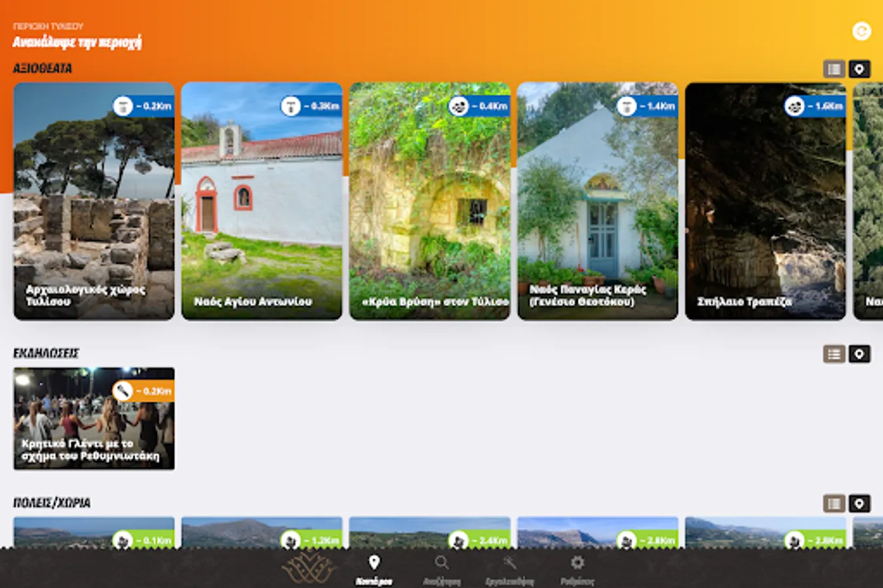The width and height of the screenshot is (883, 588).
Task: Tap the ΑΞΙΟΘΕΑΤΑ section heading
Action: tap(42, 69)
